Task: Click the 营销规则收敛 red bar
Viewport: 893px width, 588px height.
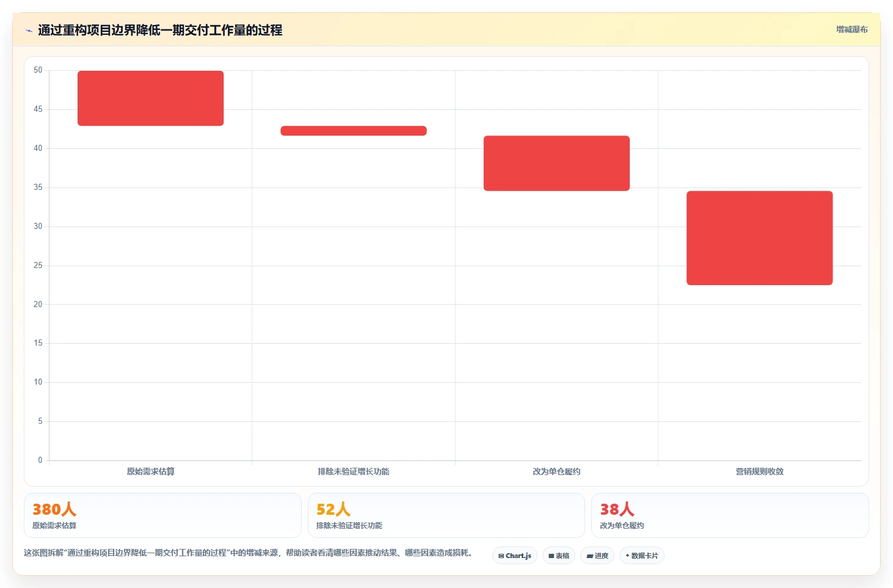Action: click(x=760, y=238)
